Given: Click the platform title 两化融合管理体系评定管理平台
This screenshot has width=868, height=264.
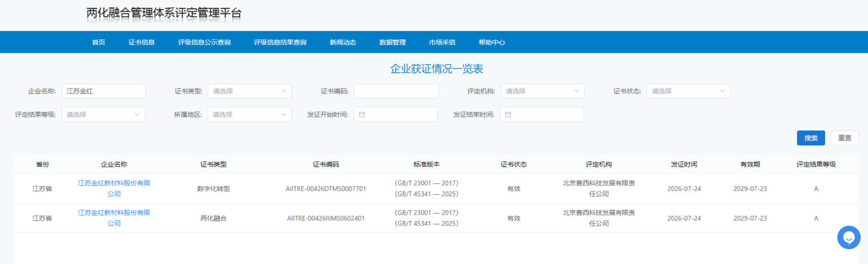Looking at the screenshot, I should [x=164, y=13].
